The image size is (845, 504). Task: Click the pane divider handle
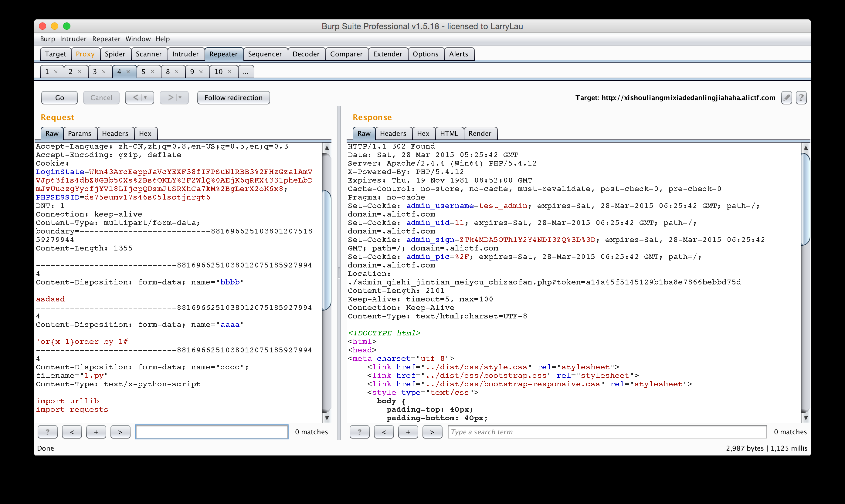click(x=339, y=273)
